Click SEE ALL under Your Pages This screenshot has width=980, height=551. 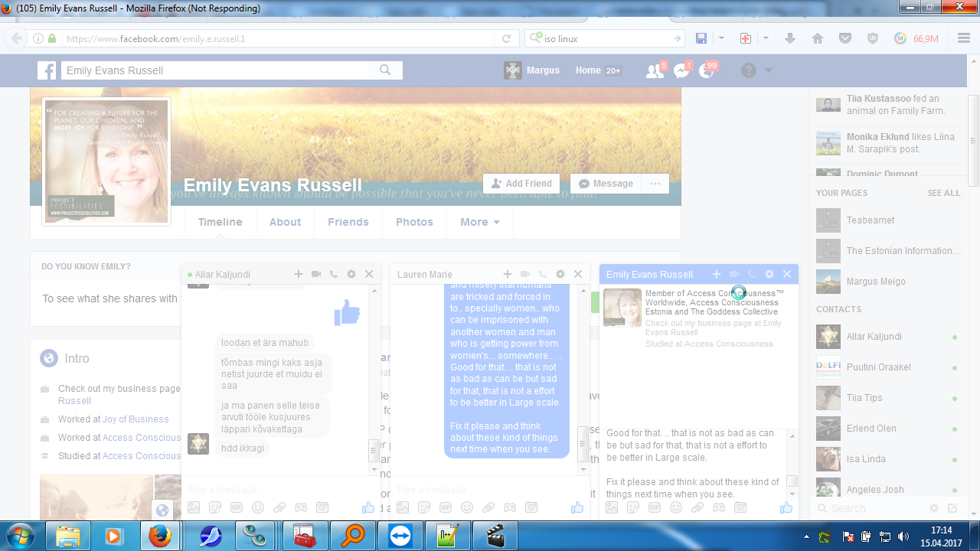point(944,193)
